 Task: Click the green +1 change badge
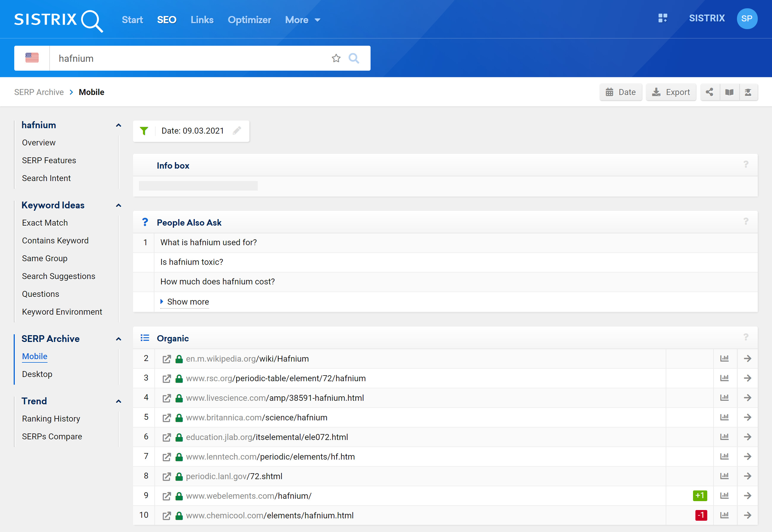point(700,496)
